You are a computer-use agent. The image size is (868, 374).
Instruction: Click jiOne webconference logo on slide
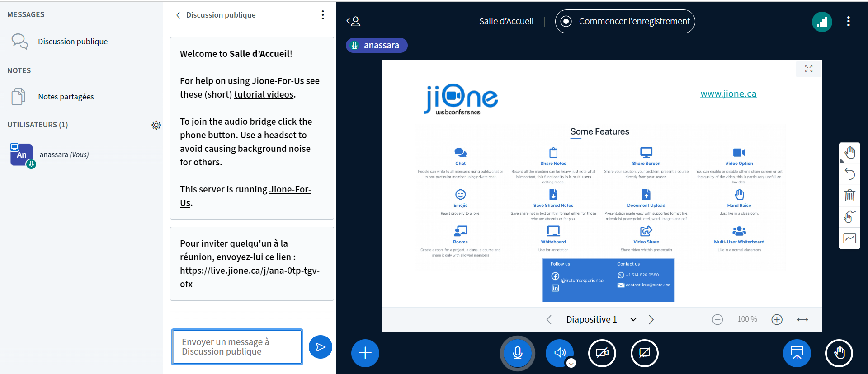click(460, 99)
